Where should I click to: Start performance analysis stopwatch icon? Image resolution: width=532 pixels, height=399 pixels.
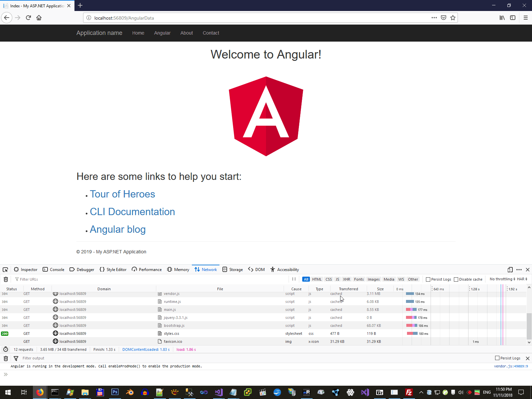tap(6, 349)
